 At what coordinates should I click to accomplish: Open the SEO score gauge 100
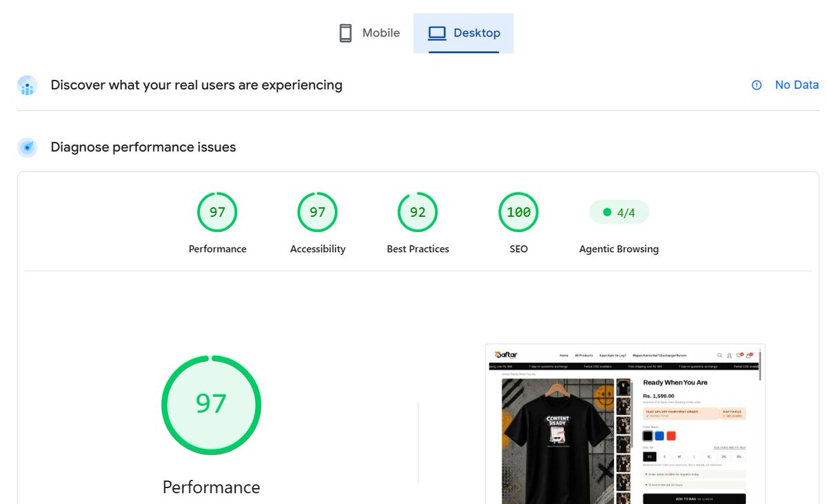tap(518, 212)
